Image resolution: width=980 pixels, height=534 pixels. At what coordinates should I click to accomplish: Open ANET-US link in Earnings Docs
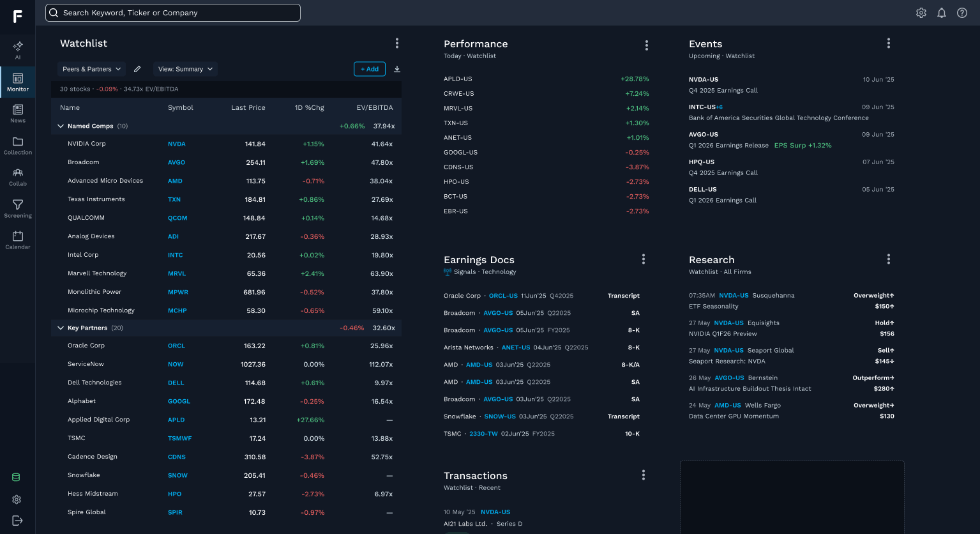[516, 348]
